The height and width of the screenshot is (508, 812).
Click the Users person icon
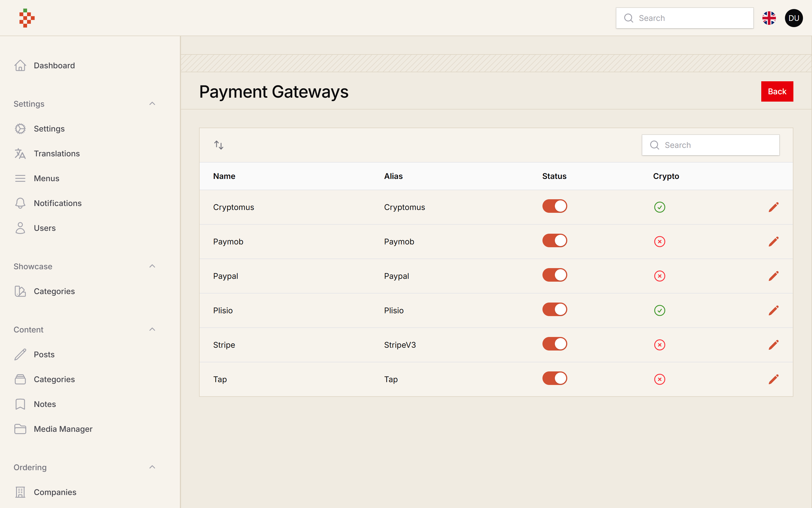click(x=20, y=228)
